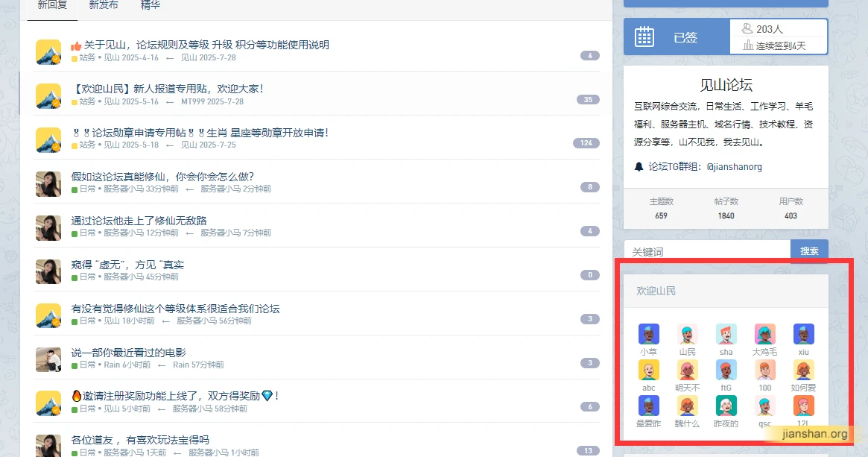868x457 pixels.
Task: Open user ftG's avatar
Action: tap(726, 370)
